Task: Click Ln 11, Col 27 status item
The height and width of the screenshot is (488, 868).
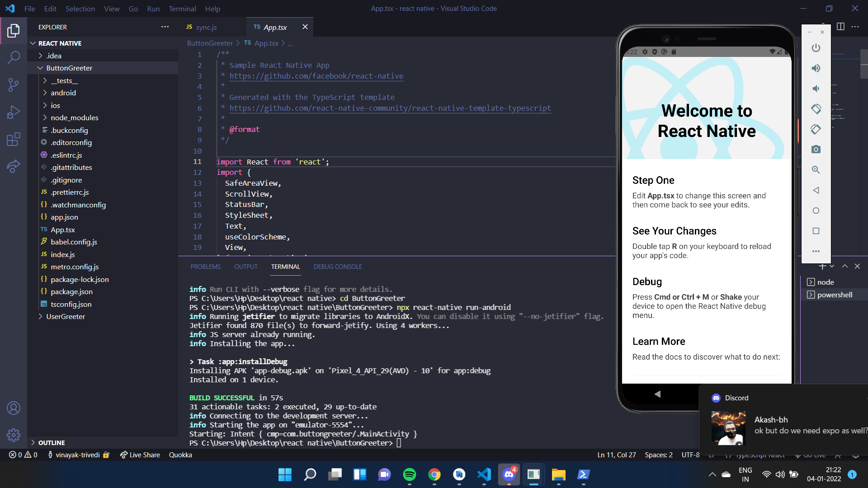Action: click(x=617, y=455)
